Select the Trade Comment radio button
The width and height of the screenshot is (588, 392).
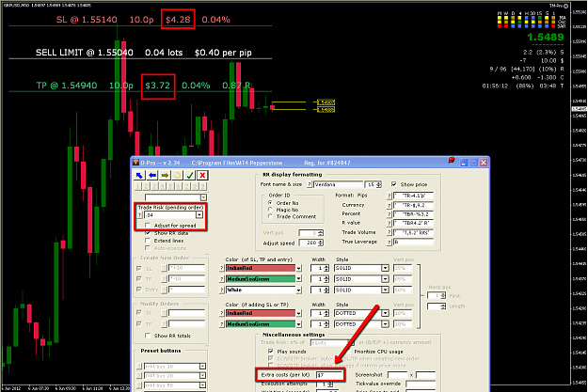270,216
